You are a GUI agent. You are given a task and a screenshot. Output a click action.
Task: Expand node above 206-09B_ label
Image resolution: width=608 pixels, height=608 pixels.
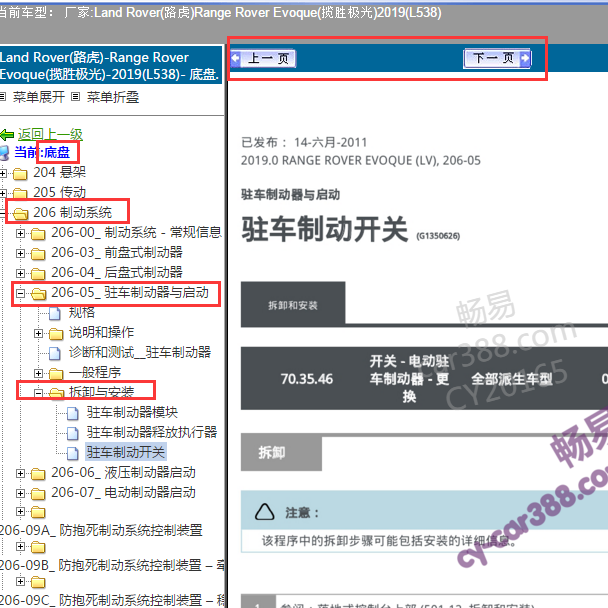tap(20, 546)
